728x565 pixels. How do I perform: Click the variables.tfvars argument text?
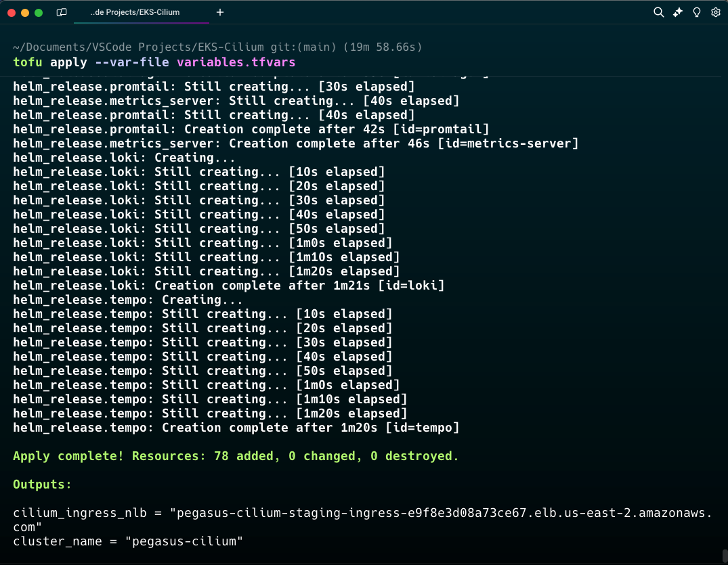236,62
